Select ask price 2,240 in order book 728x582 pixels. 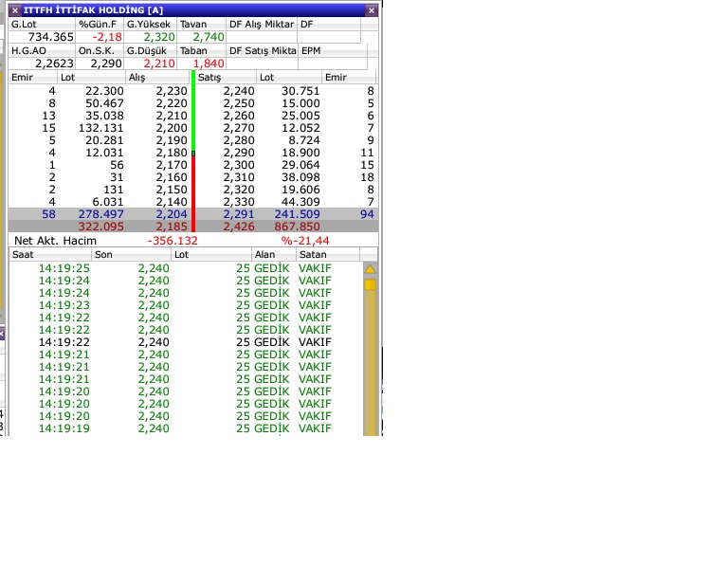click(x=239, y=91)
